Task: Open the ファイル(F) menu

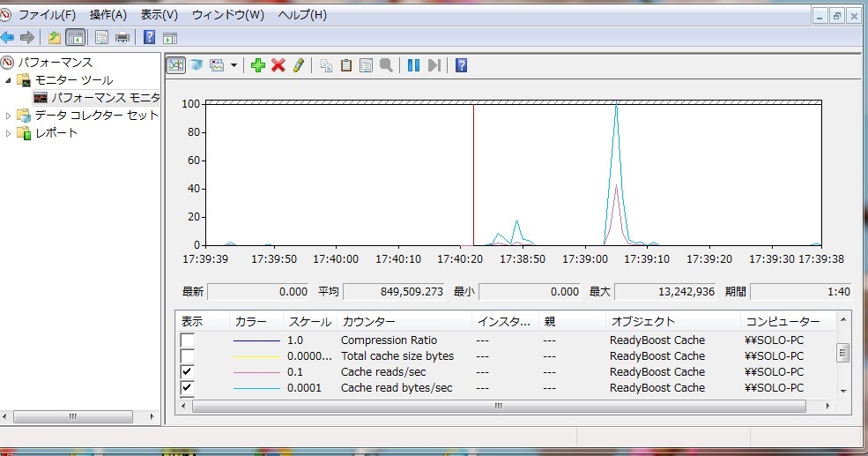Action: 47,15
